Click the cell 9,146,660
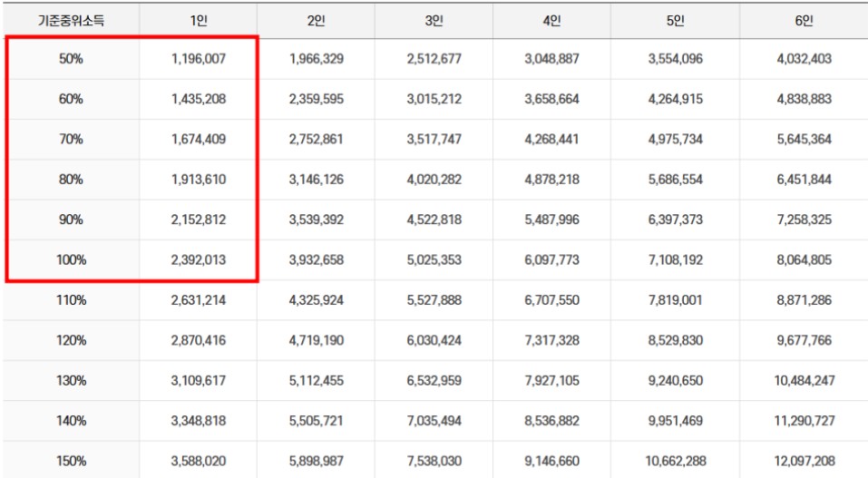Screen dimensions: 868x478 coord(552,461)
